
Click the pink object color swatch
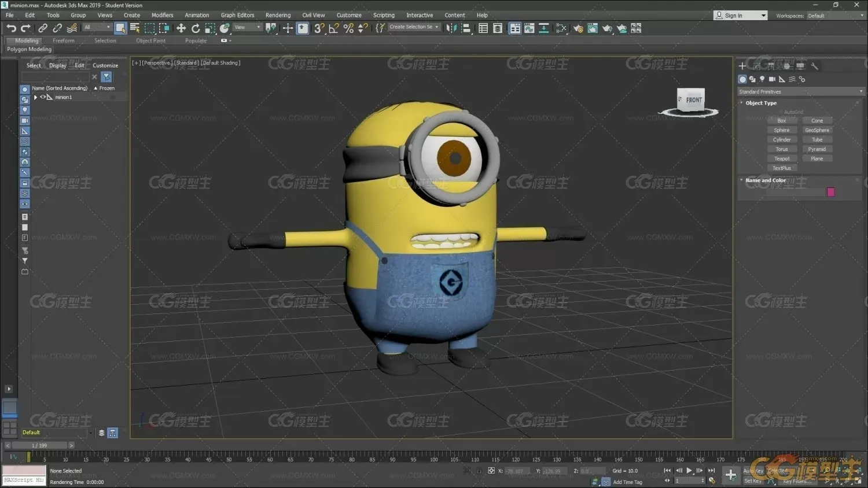tap(831, 192)
